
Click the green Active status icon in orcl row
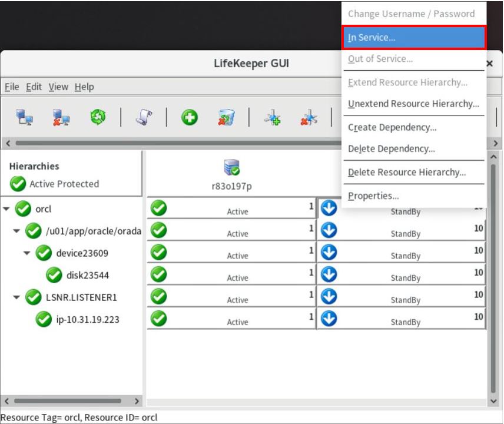(x=159, y=208)
